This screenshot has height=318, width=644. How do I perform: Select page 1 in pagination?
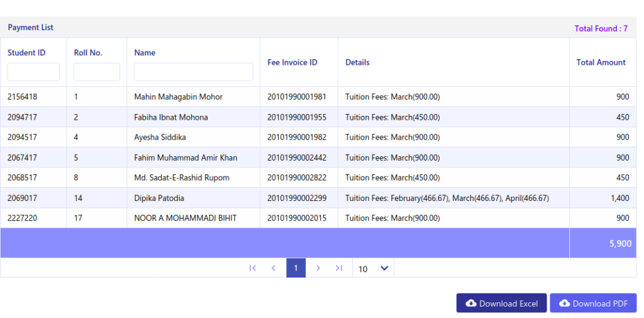[x=296, y=268]
